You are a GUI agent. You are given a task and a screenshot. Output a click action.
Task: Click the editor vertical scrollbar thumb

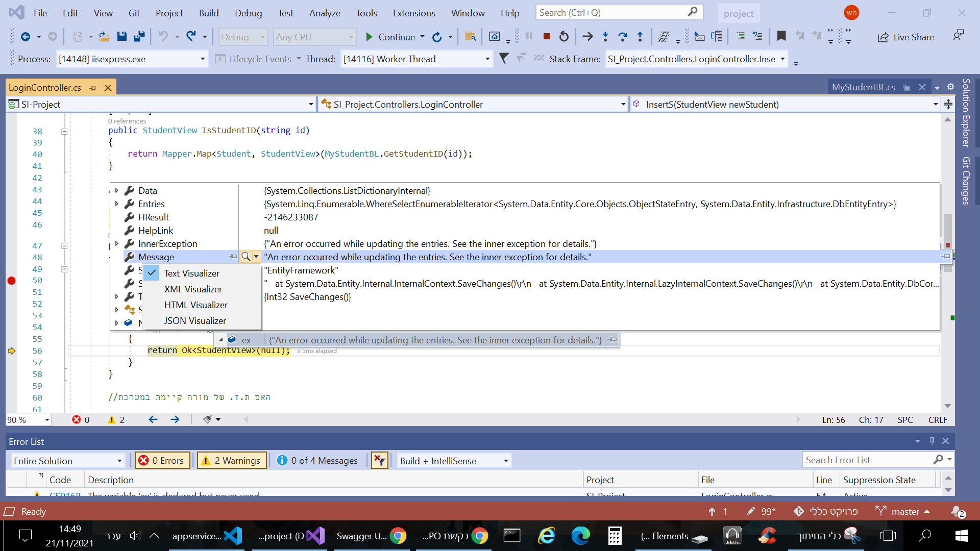point(947,227)
